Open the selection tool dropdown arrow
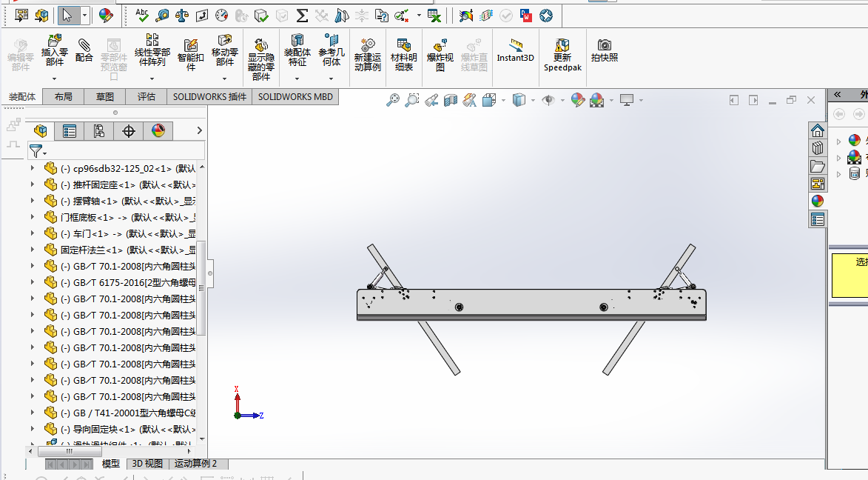Image resolution: width=868 pixels, height=480 pixels. tap(84, 16)
